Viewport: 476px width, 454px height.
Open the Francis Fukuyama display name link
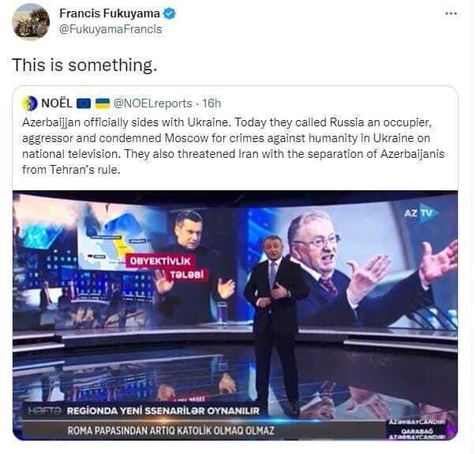(x=109, y=13)
